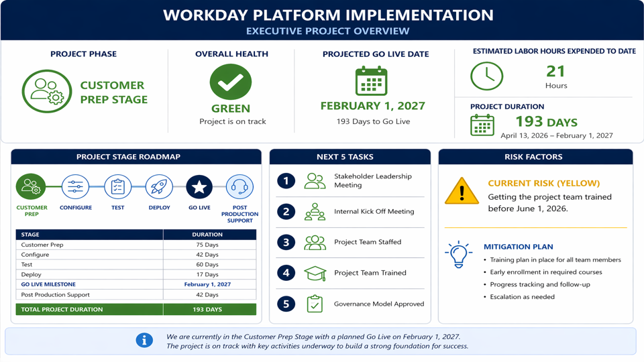Click the green checkmark Overall Health icon
Image resolution: width=644 pixels, height=362 pixels.
231,82
